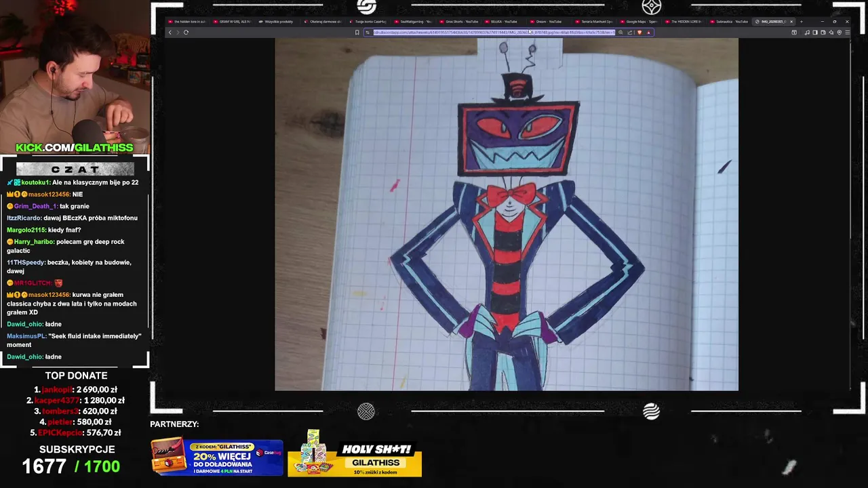Open the Brave Rewards triangle icon
The height and width of the screenshot is (488, 868).
649,33
